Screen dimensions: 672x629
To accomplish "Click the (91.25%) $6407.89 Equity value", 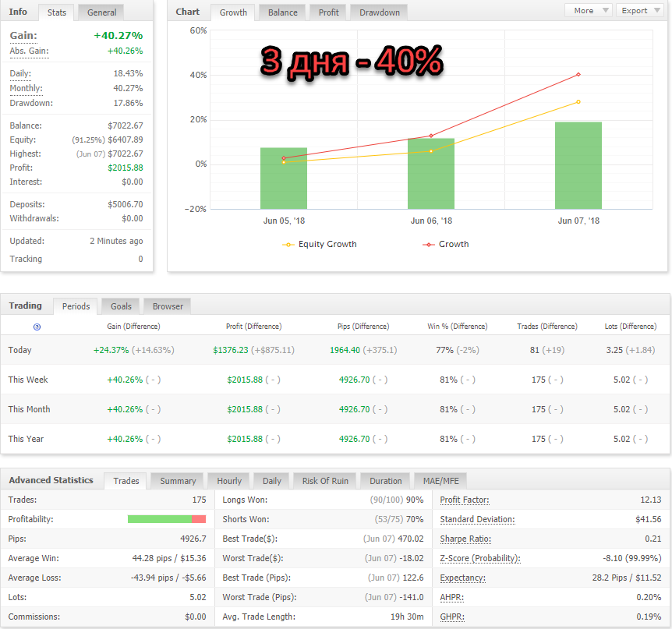I will click(107, 140).
